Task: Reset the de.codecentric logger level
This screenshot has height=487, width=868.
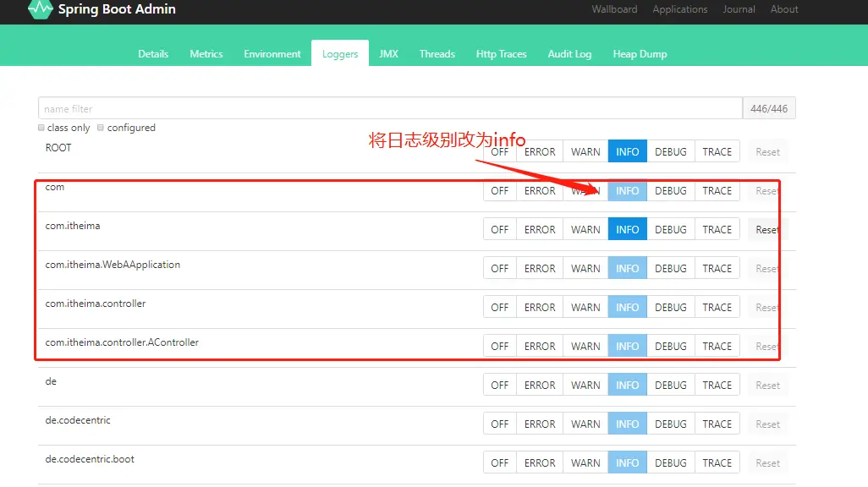Action: 767,424
